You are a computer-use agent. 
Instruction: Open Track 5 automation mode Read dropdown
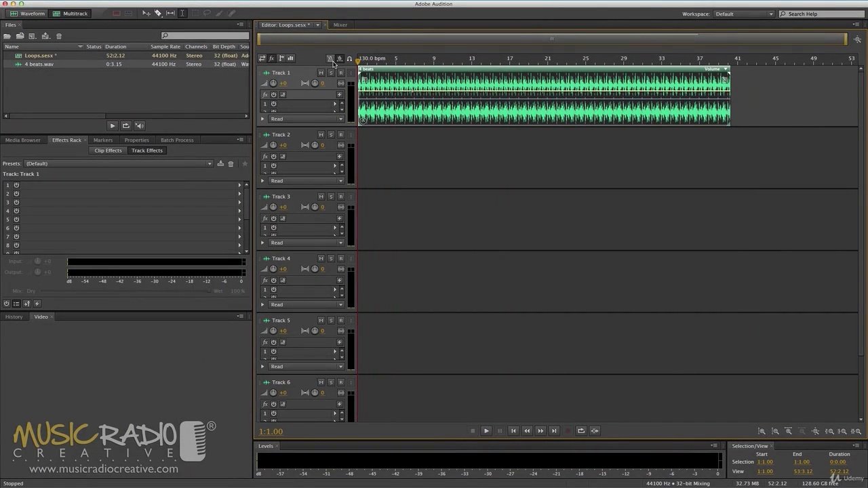coord(307,367)
